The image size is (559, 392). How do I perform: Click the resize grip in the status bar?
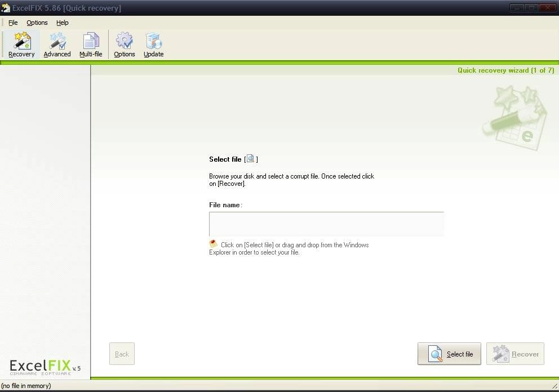(x=554, y=386)
